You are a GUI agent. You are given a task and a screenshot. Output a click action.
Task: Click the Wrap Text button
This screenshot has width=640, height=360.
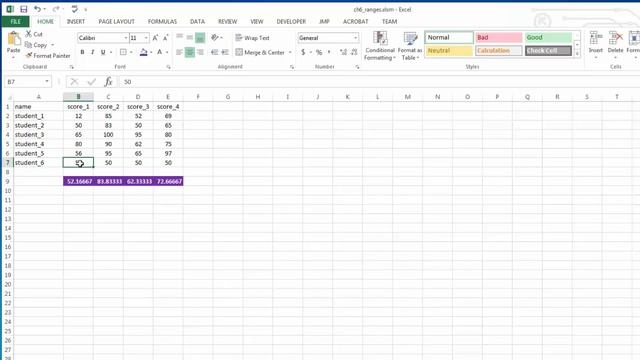[252, 38]
